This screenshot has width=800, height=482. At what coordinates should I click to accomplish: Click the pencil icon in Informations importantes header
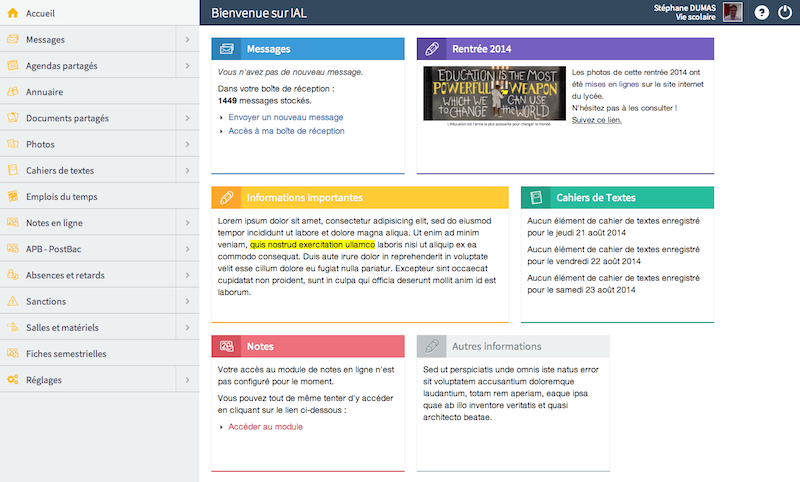pyautogui.click(x=227, y=197)
